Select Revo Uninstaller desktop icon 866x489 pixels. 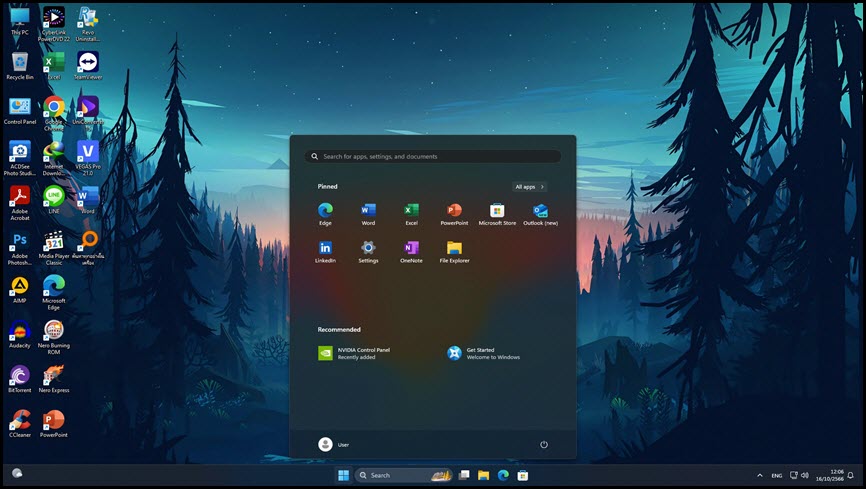[88, 24]
